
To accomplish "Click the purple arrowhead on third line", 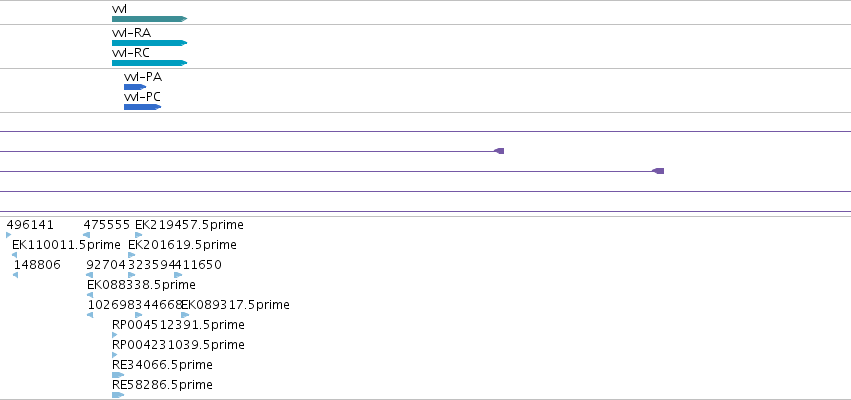I will pyautogui.click(x=658, y=171).
